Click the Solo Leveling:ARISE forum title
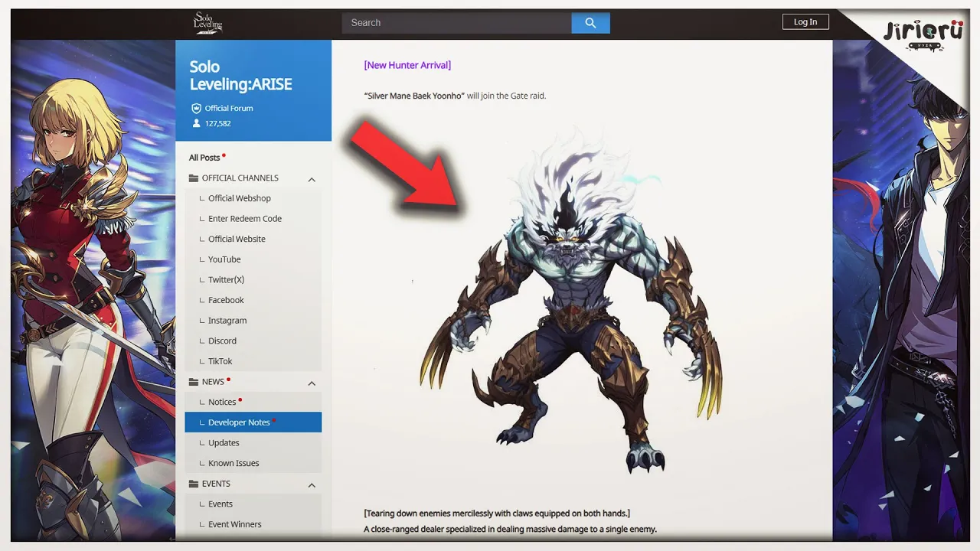Screen dimensions: 980x551 click(241, 76)
